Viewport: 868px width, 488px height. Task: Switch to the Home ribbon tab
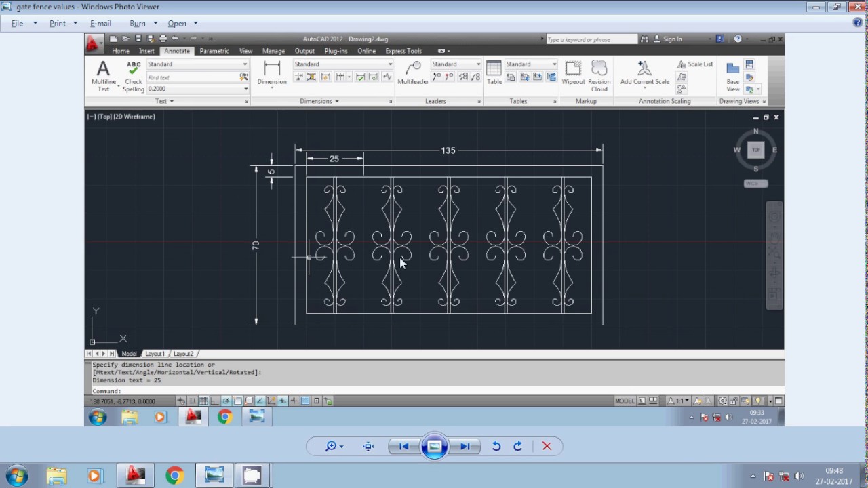click(121, 51)
